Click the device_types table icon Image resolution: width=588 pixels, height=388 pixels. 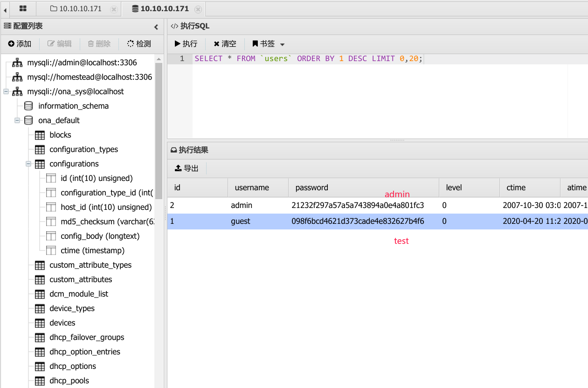(x=40, y=308)
